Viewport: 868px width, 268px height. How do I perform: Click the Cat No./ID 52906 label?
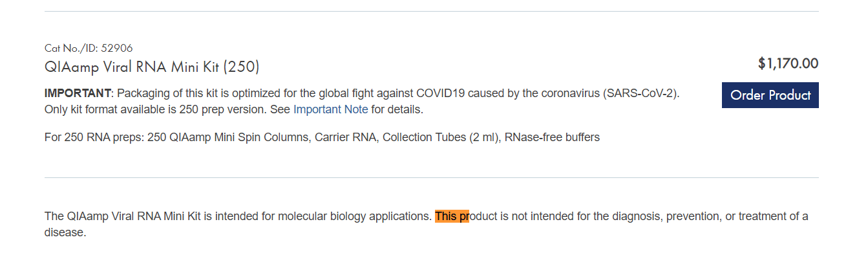[x=89, y=48]
